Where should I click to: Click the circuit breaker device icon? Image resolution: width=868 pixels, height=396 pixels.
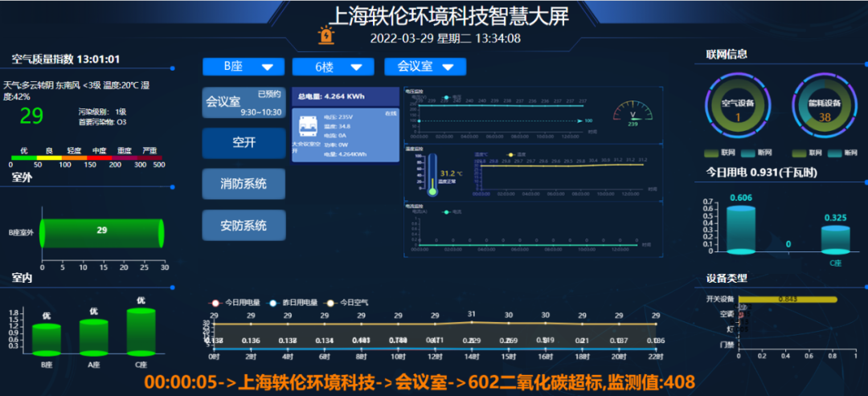(308, 125)
